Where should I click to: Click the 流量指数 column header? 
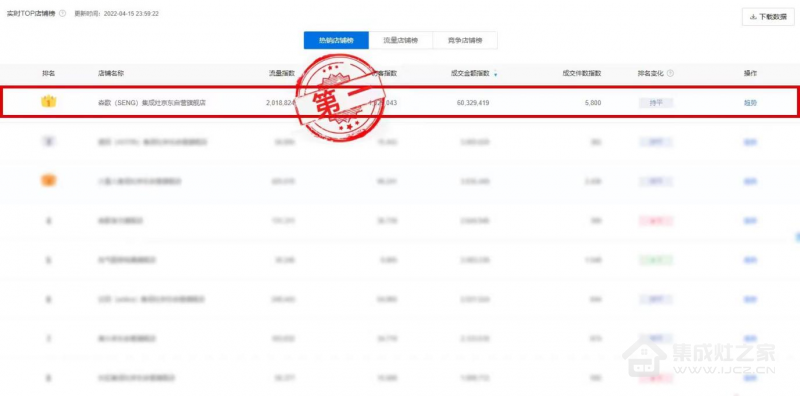click(282, 73)
